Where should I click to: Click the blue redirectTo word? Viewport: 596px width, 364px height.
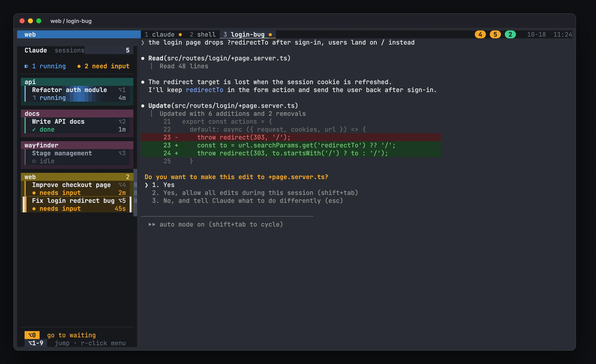tap(204, 90)
